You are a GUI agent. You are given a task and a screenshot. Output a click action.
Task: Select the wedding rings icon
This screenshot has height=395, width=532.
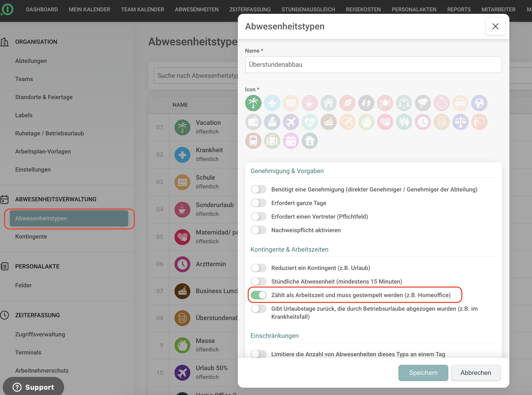347,122
